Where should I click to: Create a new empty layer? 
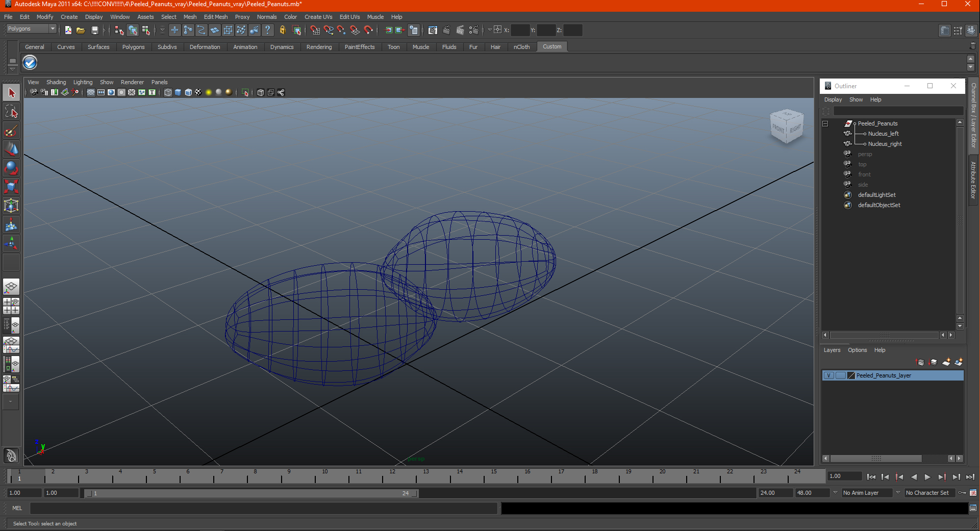click(x=946, y=362)
